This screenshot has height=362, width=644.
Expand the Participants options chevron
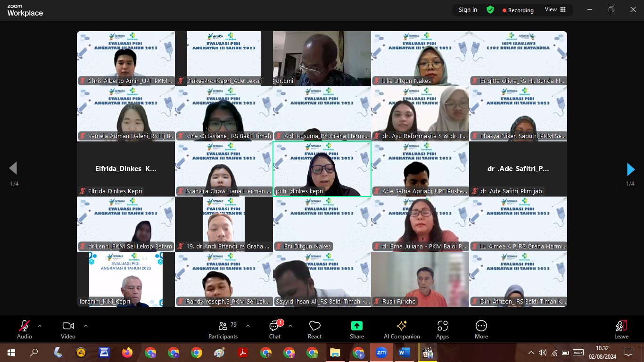248,326
